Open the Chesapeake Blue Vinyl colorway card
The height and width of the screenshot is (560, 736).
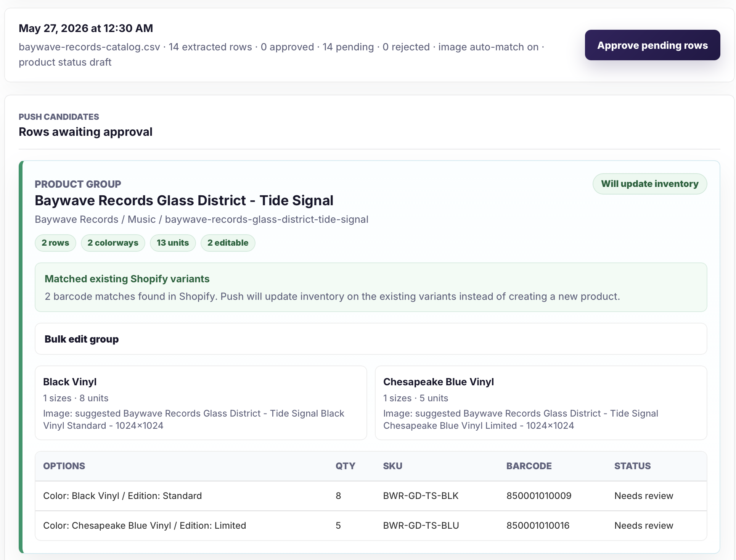(541, 403)
